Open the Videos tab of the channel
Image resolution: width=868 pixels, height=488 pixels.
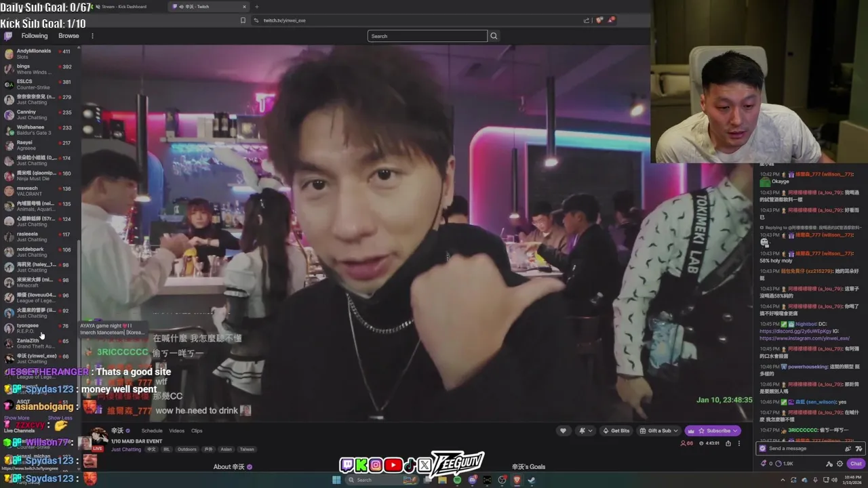click(176, 430)
